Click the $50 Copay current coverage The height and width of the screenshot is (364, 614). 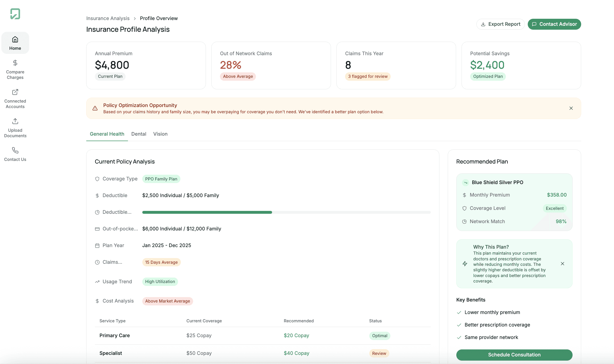199,353
